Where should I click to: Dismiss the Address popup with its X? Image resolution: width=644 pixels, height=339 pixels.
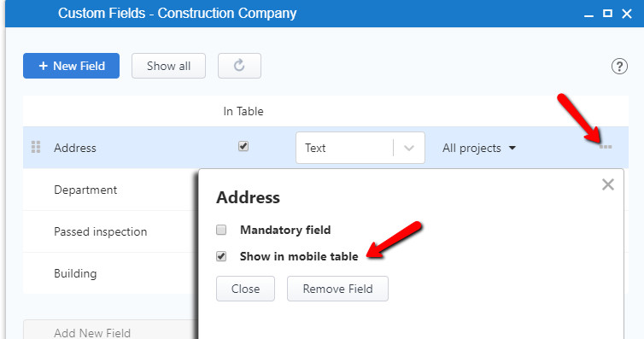point(608,184)
